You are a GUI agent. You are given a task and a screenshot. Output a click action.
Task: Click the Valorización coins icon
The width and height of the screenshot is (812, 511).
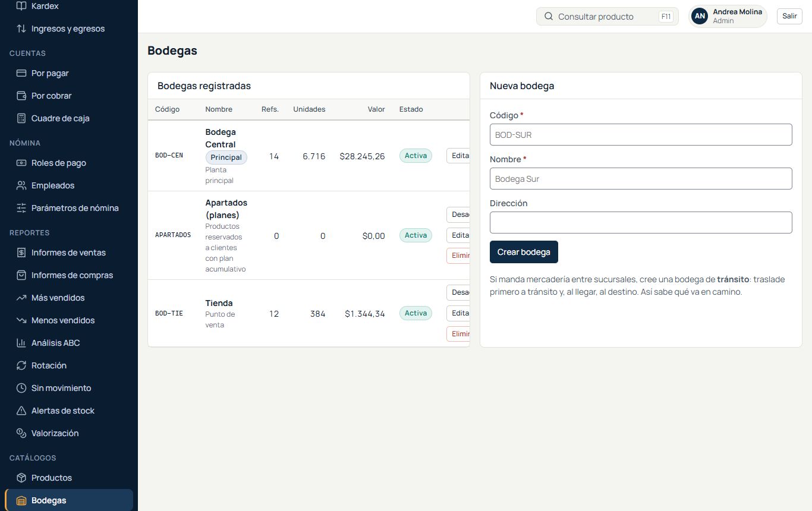(x=21, y=433)
